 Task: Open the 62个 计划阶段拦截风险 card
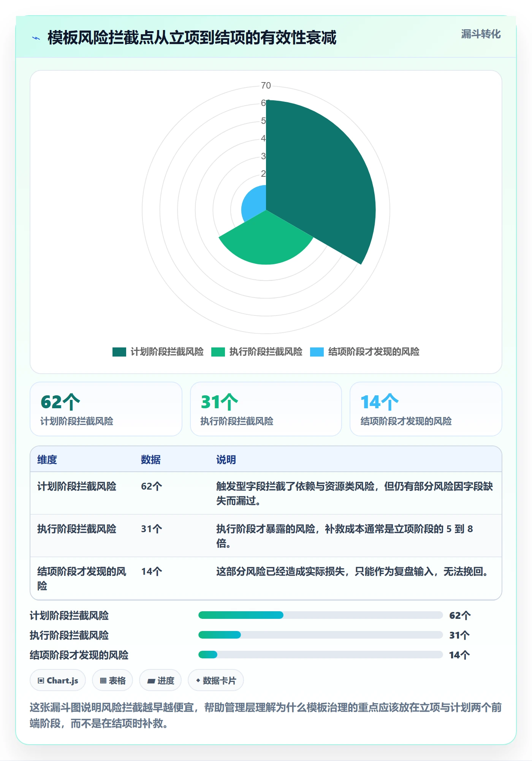click(x=106, y=409)
